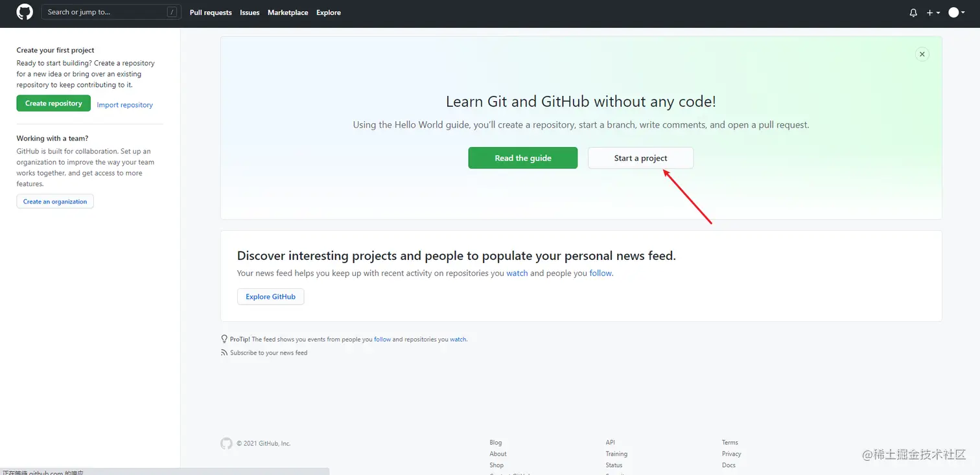Viewport: 980px width, 475px height.
Task: Open the follow link in the ProTip
Action: click(382, 339)
